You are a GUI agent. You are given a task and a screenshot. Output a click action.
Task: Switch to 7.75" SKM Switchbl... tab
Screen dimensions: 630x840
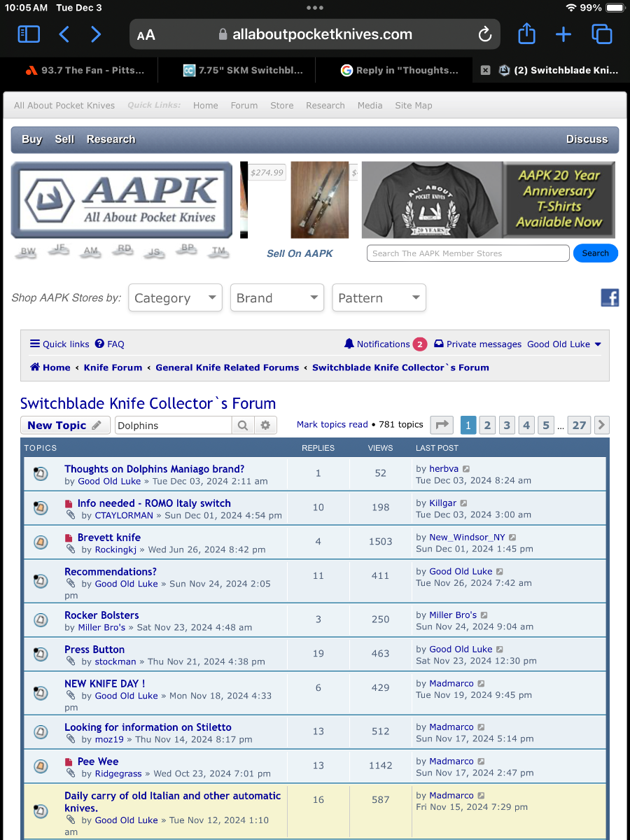(242, 70)
